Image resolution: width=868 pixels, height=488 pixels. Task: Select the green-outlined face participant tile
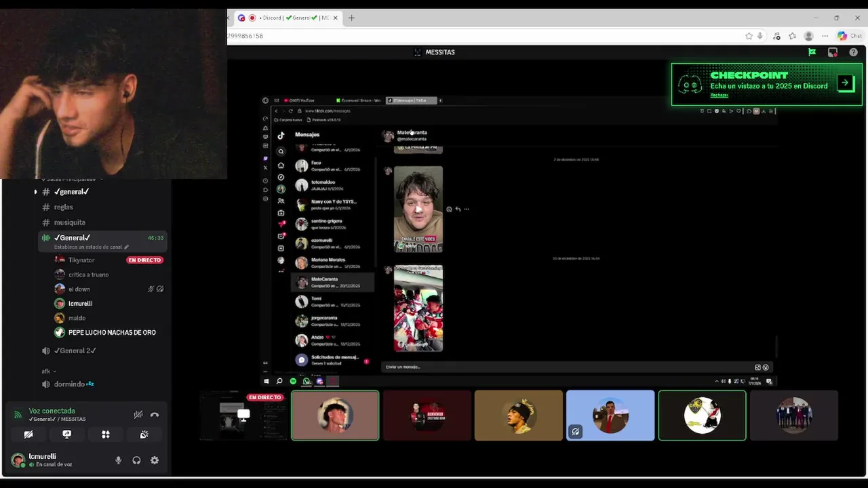335,415
